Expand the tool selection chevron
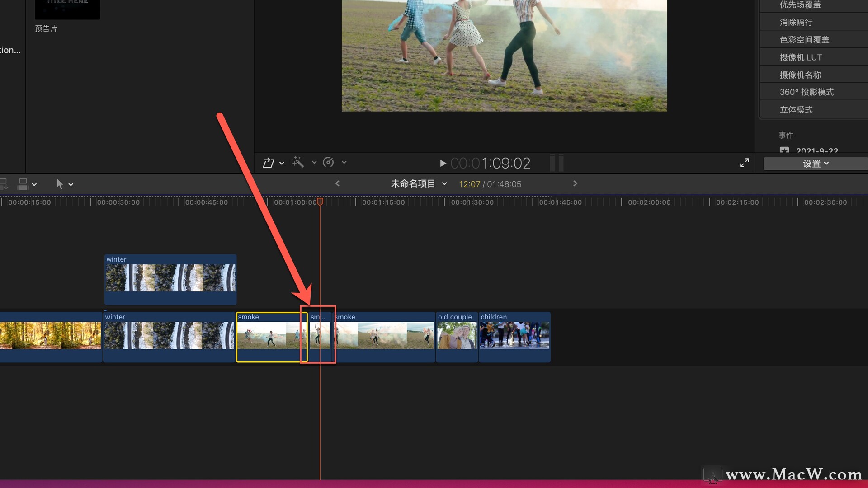The height and width of the screenshot is (488, 868). click(71, 184)
